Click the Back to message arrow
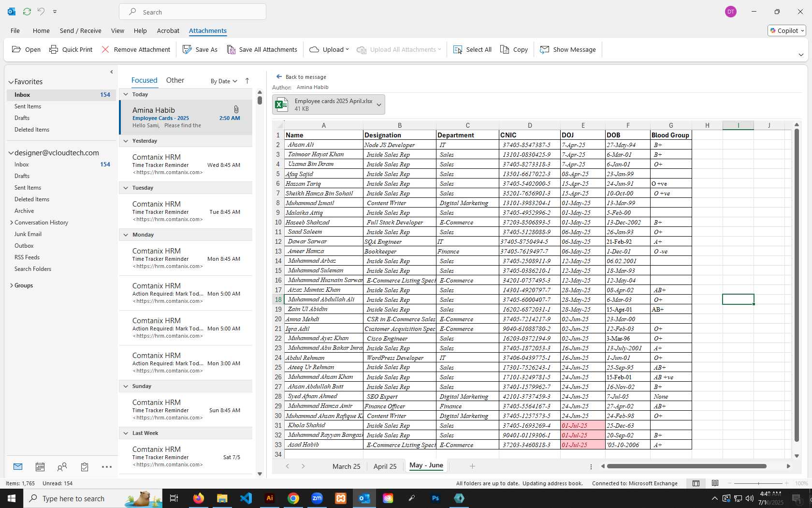Image resolution: width=812 pixels, height=508 pixels. tap(279, 76)
